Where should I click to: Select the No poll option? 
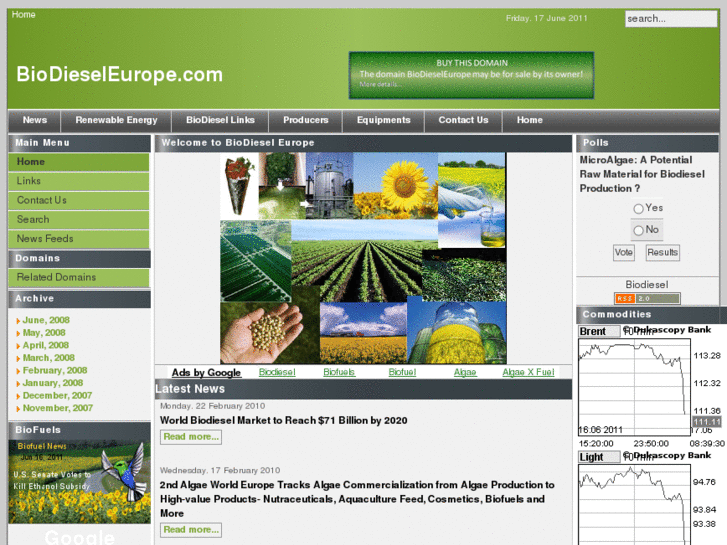point(638,230)
